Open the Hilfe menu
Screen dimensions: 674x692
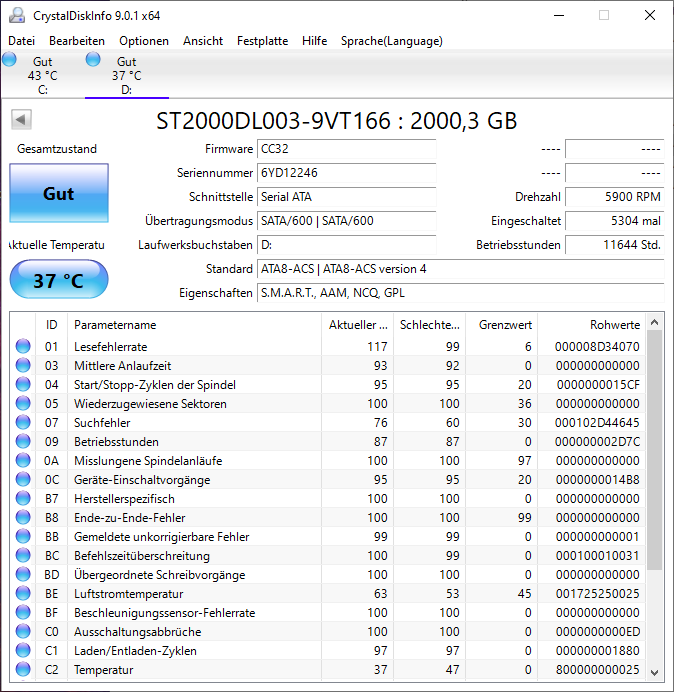click(314, 41)
